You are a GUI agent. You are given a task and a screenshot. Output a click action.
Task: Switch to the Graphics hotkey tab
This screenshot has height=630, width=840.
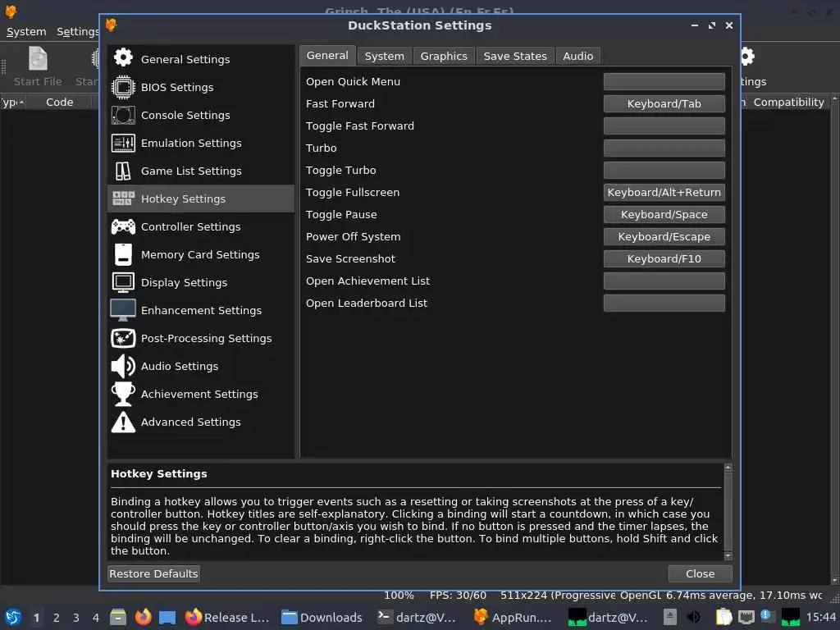[x=444, y=56]
